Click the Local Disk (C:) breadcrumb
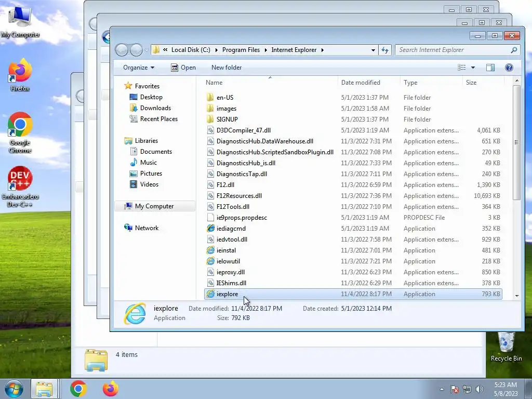 (191, 50)
